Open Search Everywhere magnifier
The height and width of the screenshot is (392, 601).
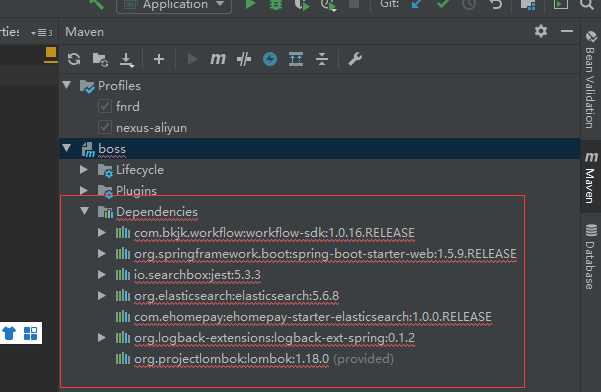(586, 5)
